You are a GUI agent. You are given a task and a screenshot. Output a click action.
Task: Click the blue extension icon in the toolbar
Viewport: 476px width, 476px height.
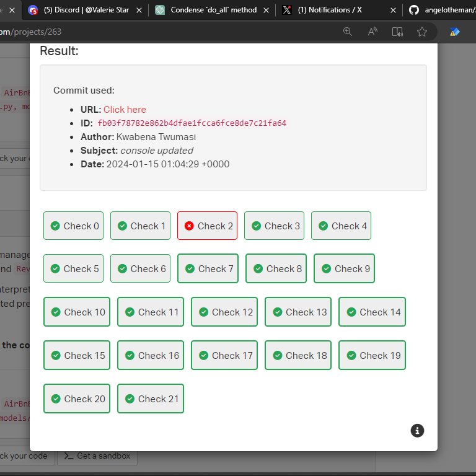[x=454, y=32]
